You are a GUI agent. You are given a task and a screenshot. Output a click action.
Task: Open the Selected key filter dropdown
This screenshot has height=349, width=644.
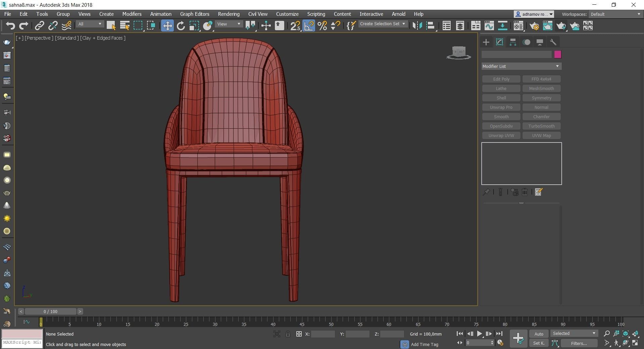tap(574, 333)
